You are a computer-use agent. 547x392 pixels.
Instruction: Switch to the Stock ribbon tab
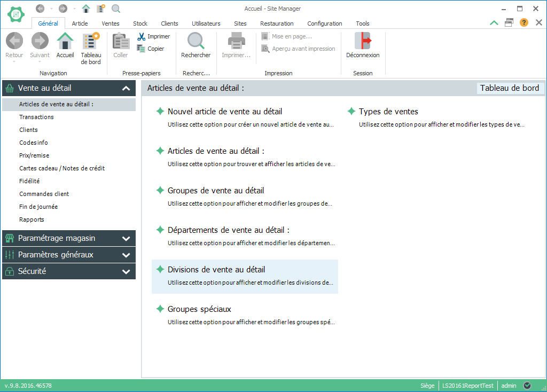[140, 23]
